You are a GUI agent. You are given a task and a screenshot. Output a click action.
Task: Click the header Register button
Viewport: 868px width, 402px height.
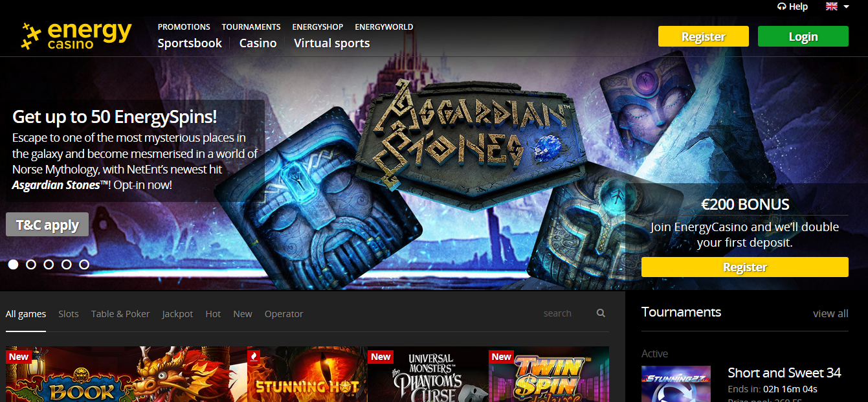[x=704, y=36]
